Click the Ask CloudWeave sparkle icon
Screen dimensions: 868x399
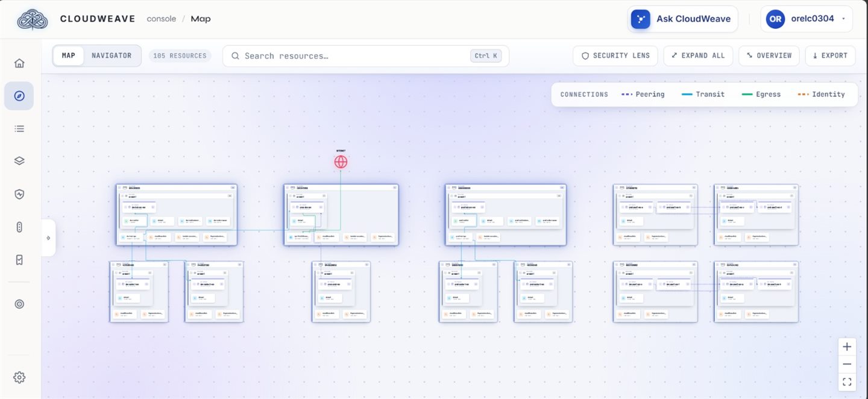tap(641, 19)
